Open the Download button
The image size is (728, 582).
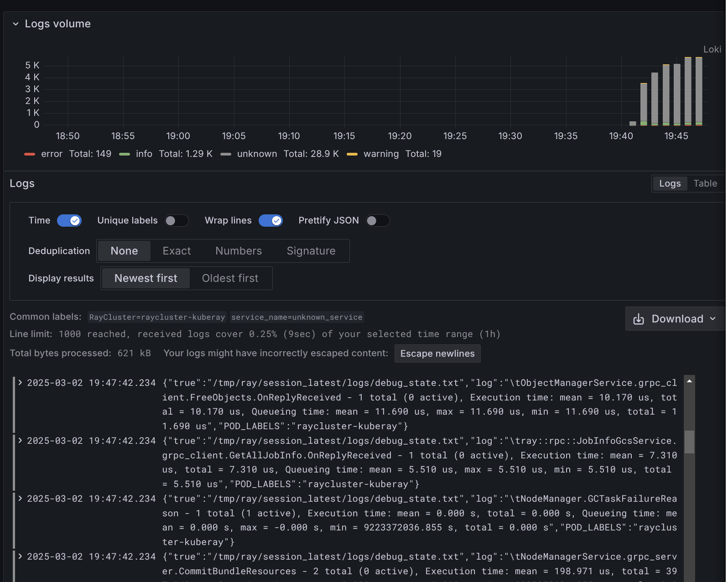675,319
